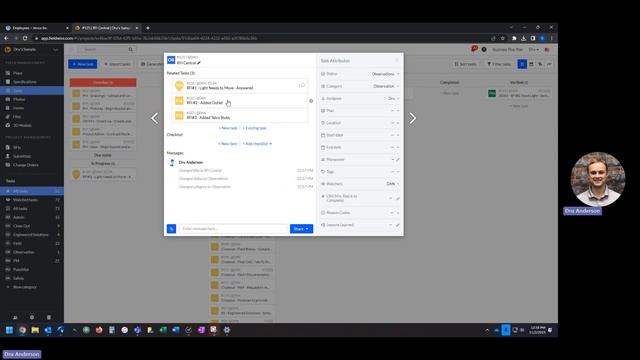Click gear icon beside RFI #2 row
640x360 pixels.
point(311,101)
